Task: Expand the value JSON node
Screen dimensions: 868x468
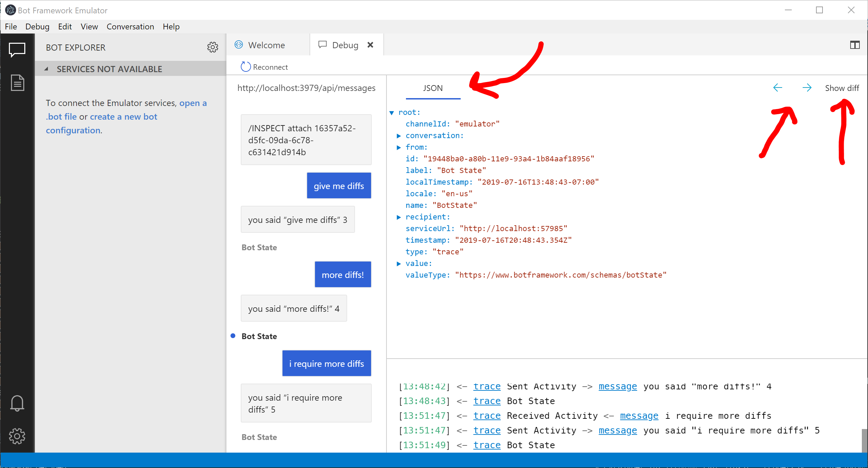Action: (398, 264)
